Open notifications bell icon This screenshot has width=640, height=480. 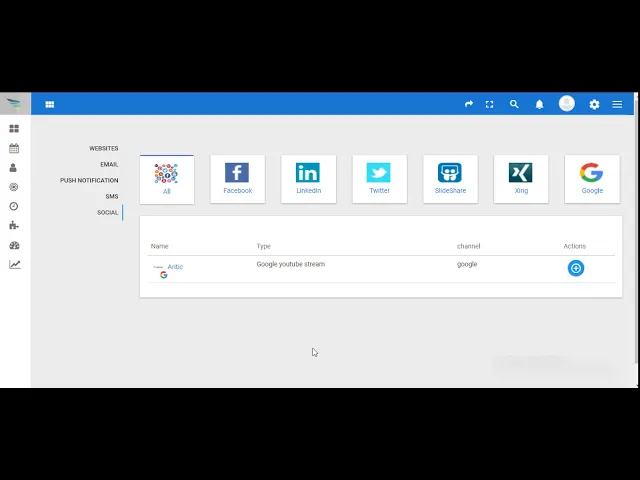tap(539, 104)
